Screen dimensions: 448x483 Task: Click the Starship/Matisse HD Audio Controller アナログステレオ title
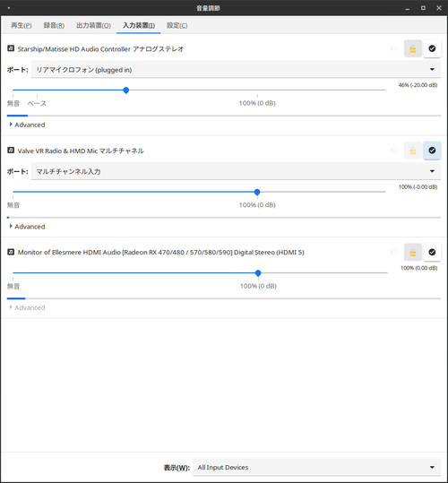click(x=100, y=49)
